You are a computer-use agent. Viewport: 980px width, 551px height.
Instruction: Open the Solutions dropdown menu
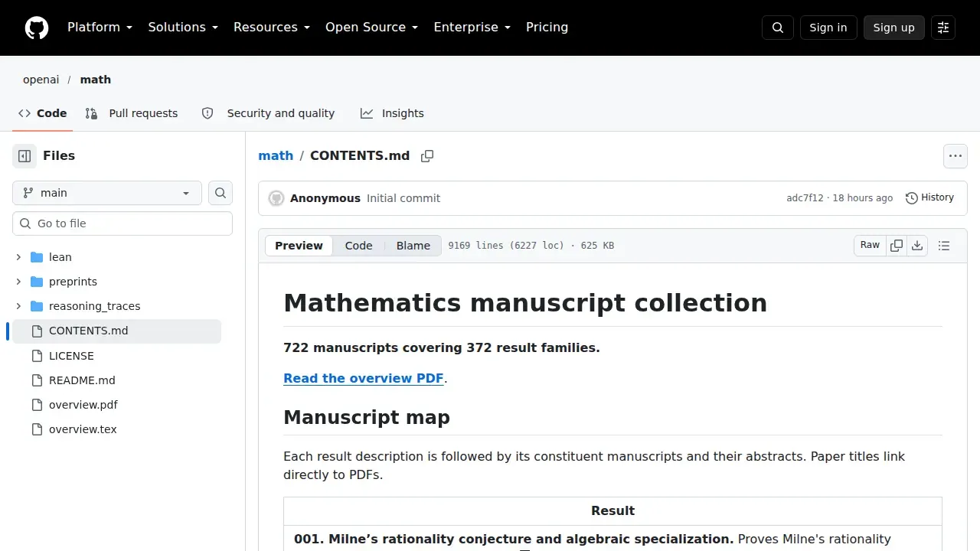pos(183,28)
